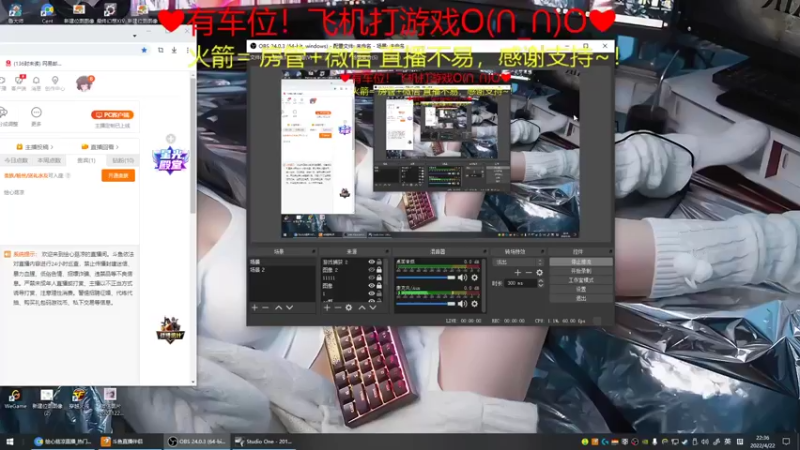The height and width of the screenshot is (450, 800).
Task: Move the selected source up in OBS Sources panel
Action: [362, 308]
